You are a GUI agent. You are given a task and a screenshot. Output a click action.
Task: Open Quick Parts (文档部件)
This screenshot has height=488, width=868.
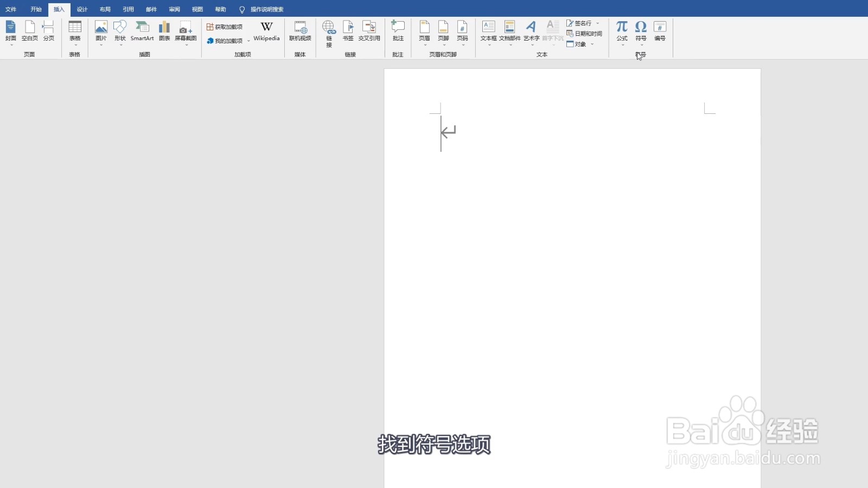coord(509,33)
